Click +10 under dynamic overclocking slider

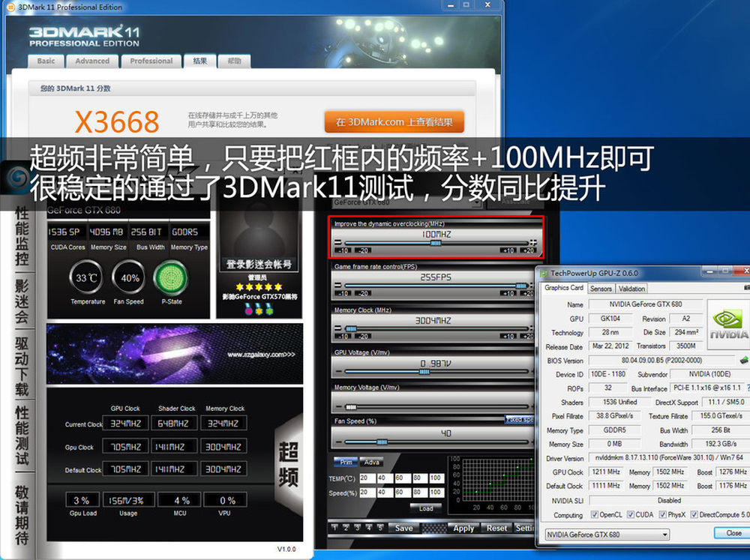click(508, 250)
